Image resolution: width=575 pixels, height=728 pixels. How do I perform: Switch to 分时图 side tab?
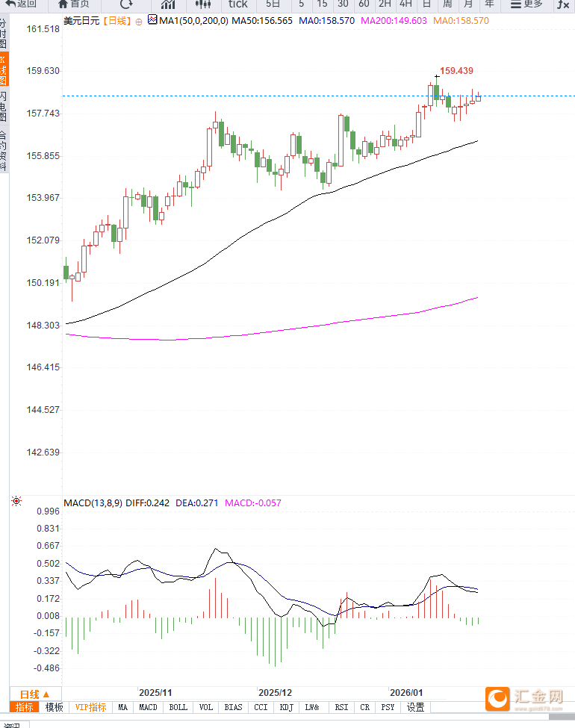(4, 34)
